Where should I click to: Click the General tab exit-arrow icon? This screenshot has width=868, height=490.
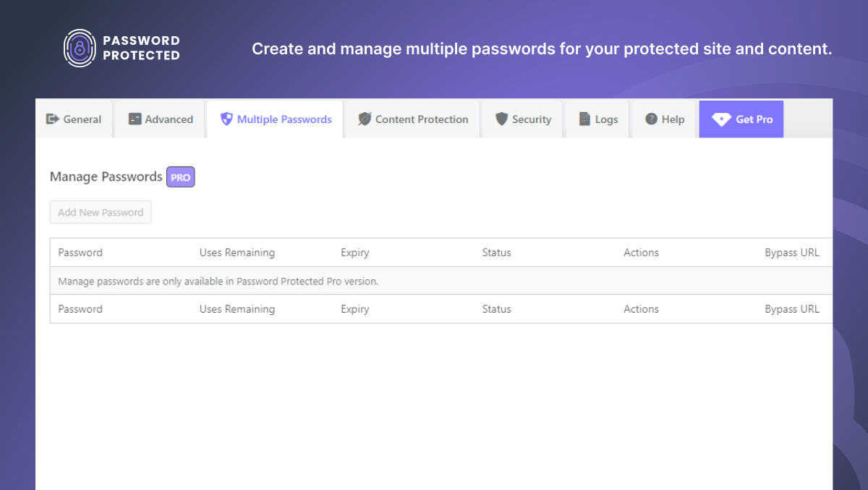click(x=53, y=119)
